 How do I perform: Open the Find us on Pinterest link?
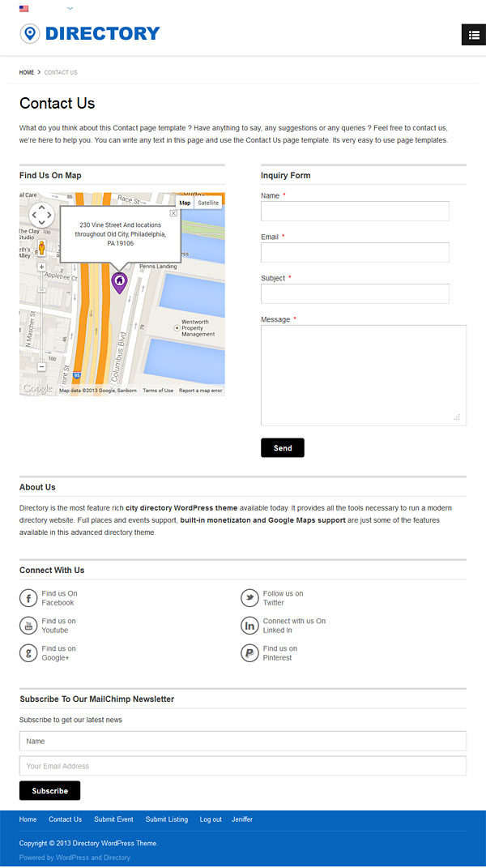click(280, 653)
